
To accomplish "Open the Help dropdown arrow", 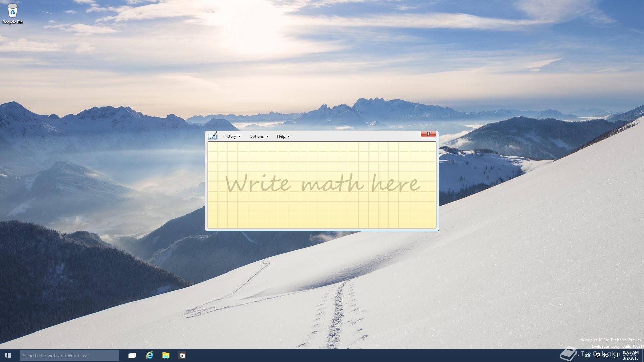I will [289, 136].
